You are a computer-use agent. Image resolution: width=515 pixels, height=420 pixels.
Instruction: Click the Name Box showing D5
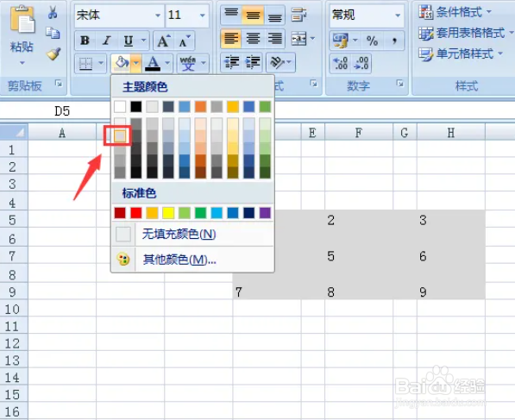62,111
